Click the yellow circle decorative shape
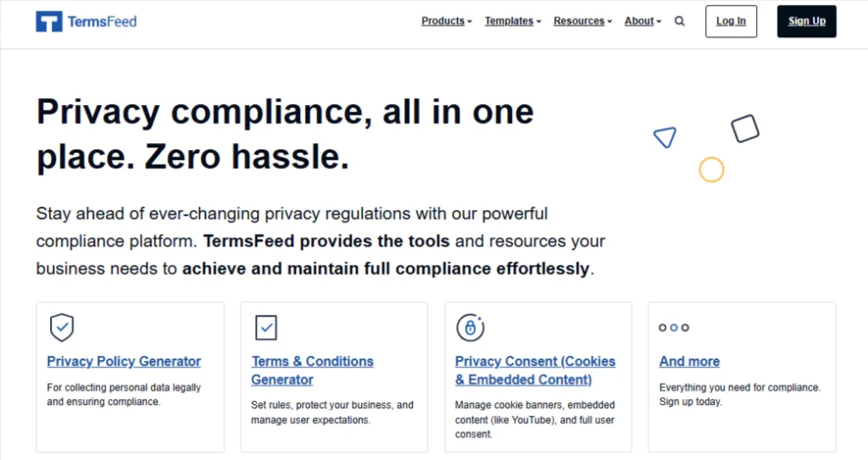This screenshot has width=868, height=460. click(711, 169)
